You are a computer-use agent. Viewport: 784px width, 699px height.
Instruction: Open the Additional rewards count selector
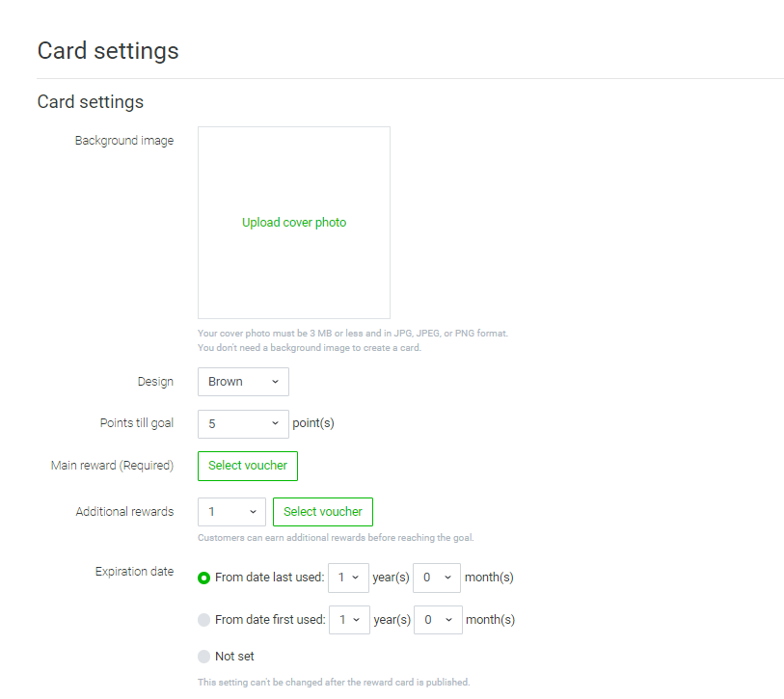click(x=231, y=512)
